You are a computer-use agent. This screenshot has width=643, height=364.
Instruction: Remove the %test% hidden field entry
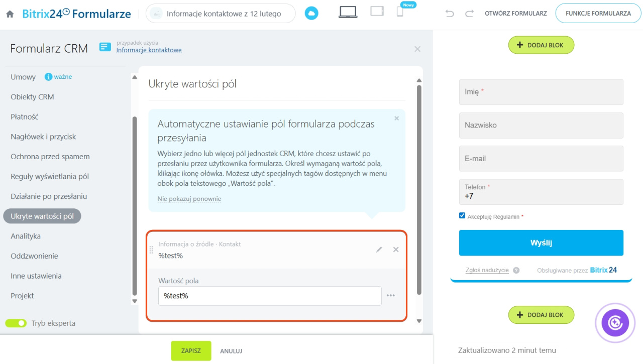tap(396, 250)
